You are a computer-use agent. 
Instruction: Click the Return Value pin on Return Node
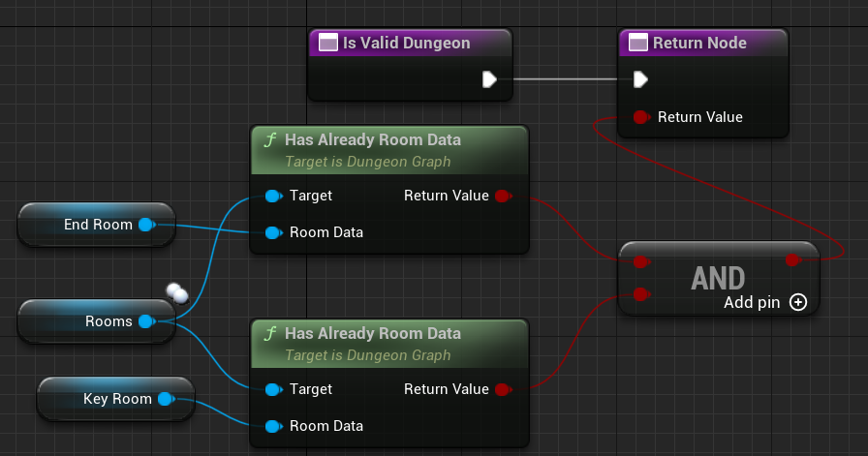[x=640, y=117]
